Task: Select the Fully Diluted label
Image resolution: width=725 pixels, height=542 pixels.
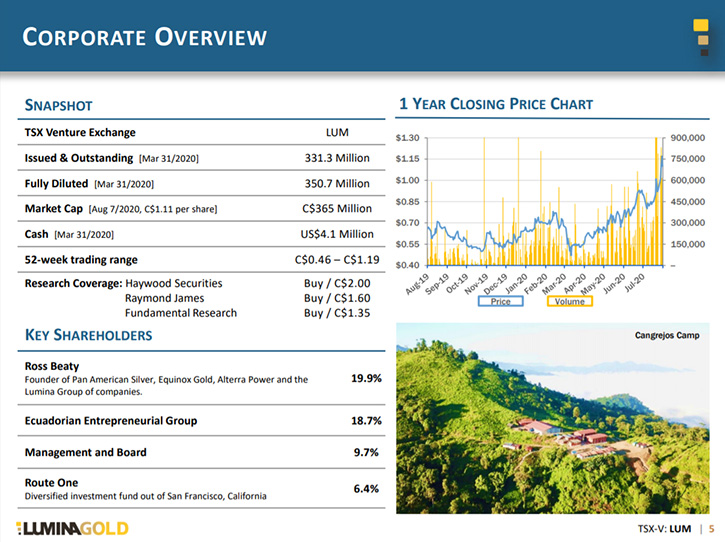Action: [56, 184]
